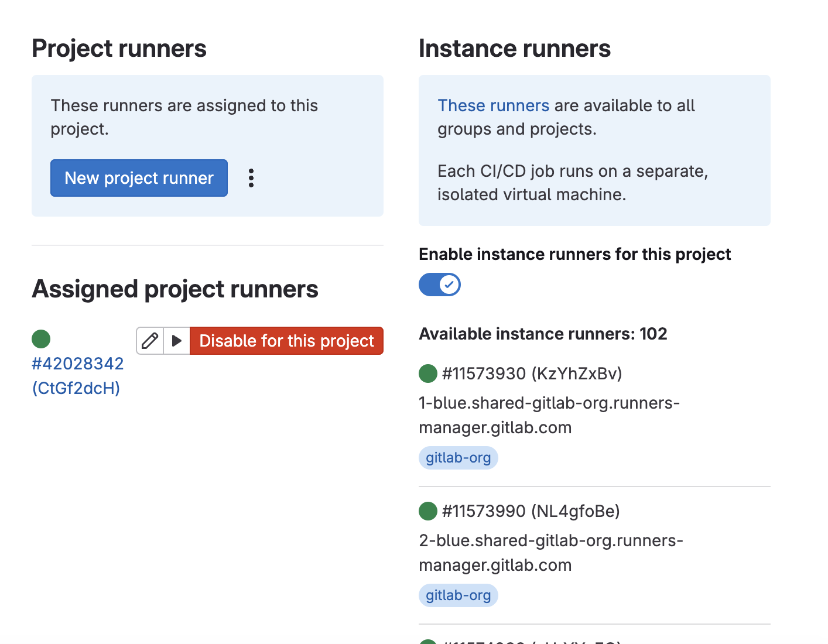Open the project runner actions kebab menu
The width and height of the screenshot is (828, 644).
coord(251,178)
